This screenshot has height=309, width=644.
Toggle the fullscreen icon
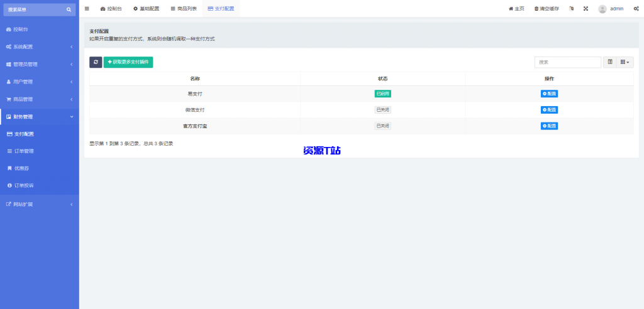586,9
